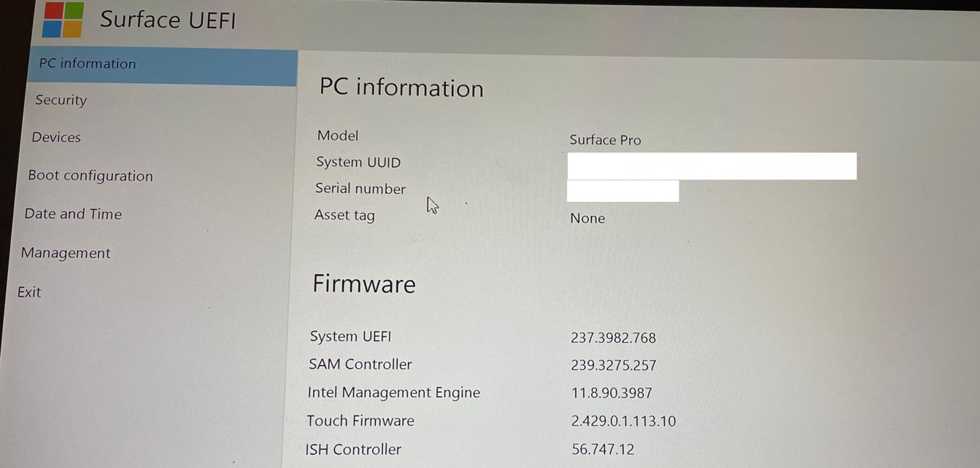Click Touch Firmware version 2.429.0.1.113.10
This screenshot has width=980, height=468.
click(624, 421)
